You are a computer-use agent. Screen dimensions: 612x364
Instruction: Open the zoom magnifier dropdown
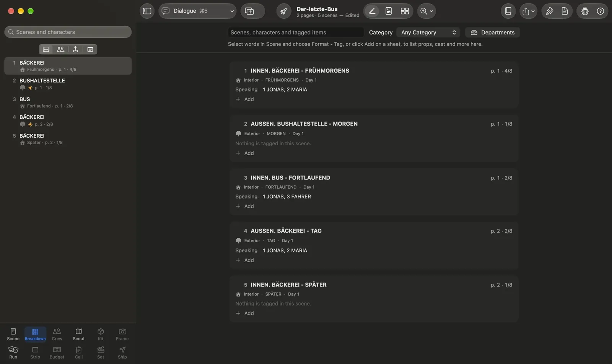point(426,11)
